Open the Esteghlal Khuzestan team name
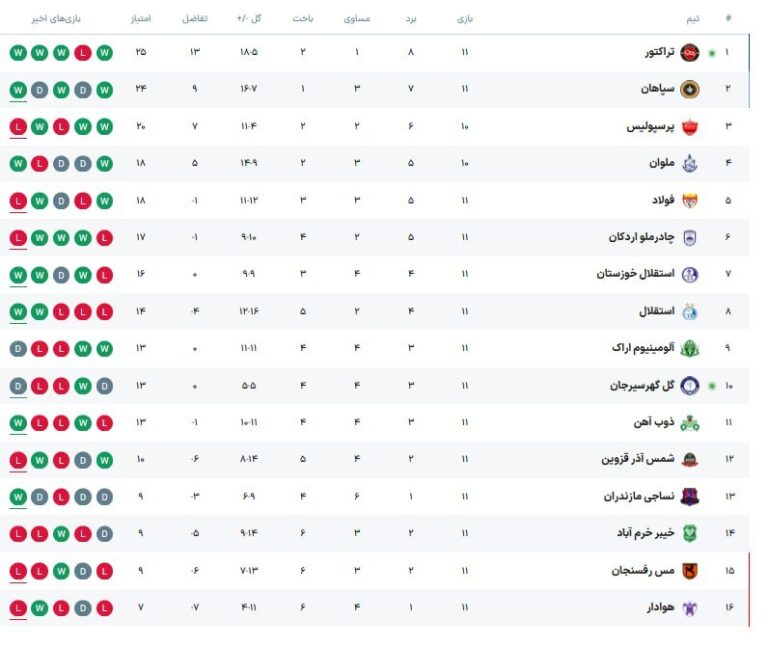Screen dimensions: 768x646 (x=635, y=273)
